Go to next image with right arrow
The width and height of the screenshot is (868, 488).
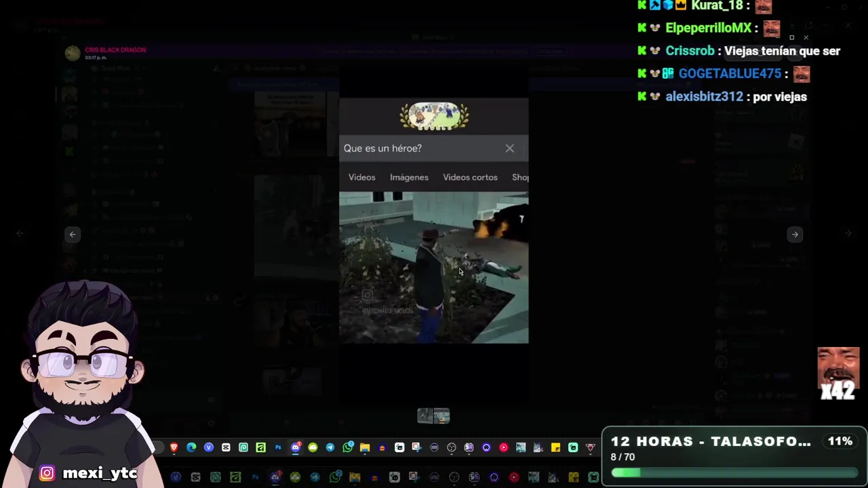click(x=795, y=235)
